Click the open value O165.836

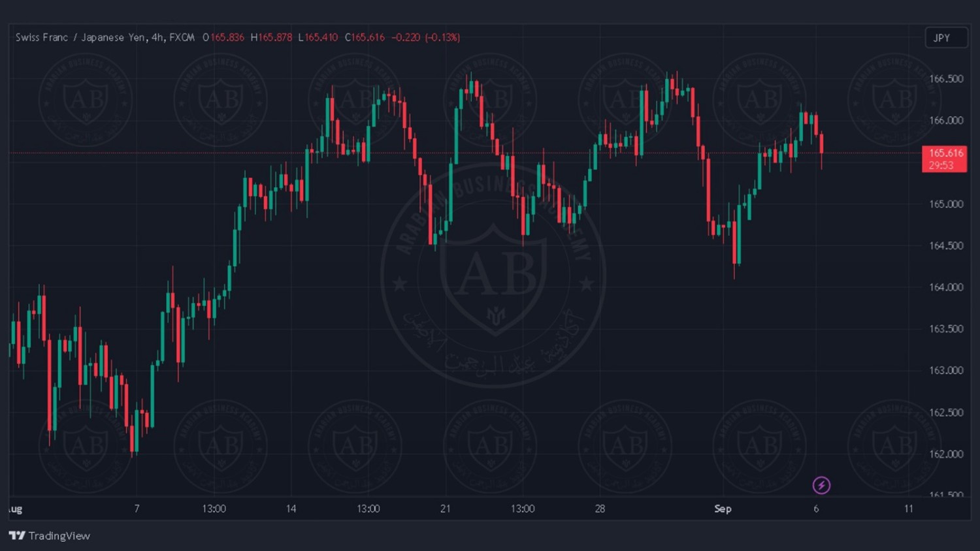[x=223, y=37]
